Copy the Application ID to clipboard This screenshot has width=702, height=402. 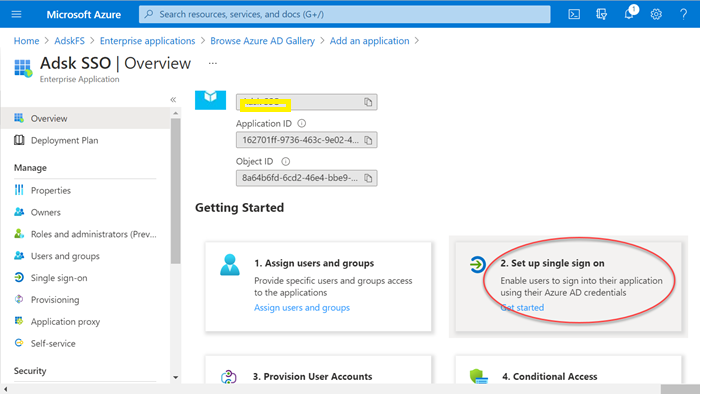click(368, 140)
